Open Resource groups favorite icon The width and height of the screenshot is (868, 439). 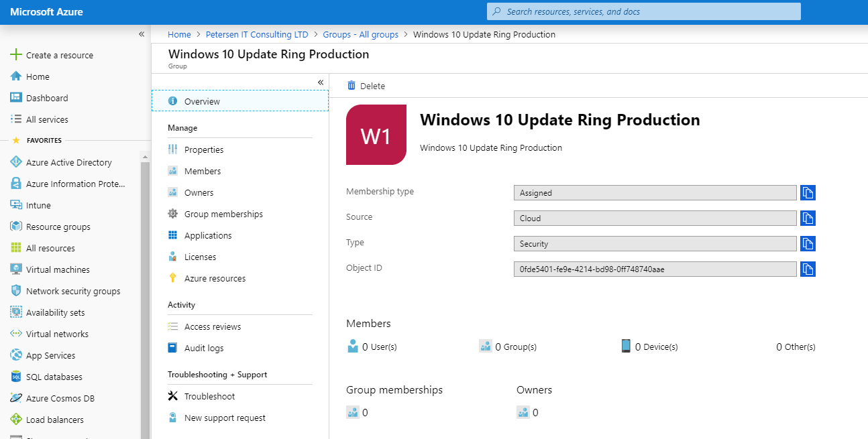point(16,227)
